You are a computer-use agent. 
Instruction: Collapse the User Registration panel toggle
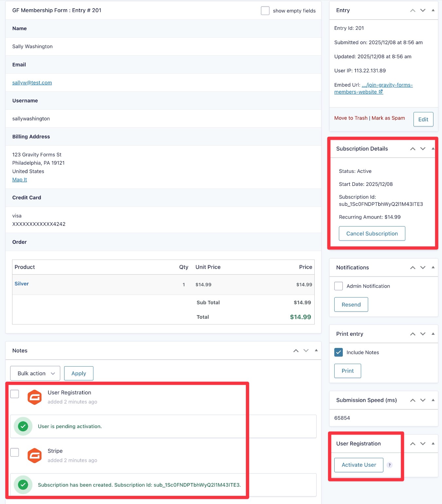pos(433,444)
